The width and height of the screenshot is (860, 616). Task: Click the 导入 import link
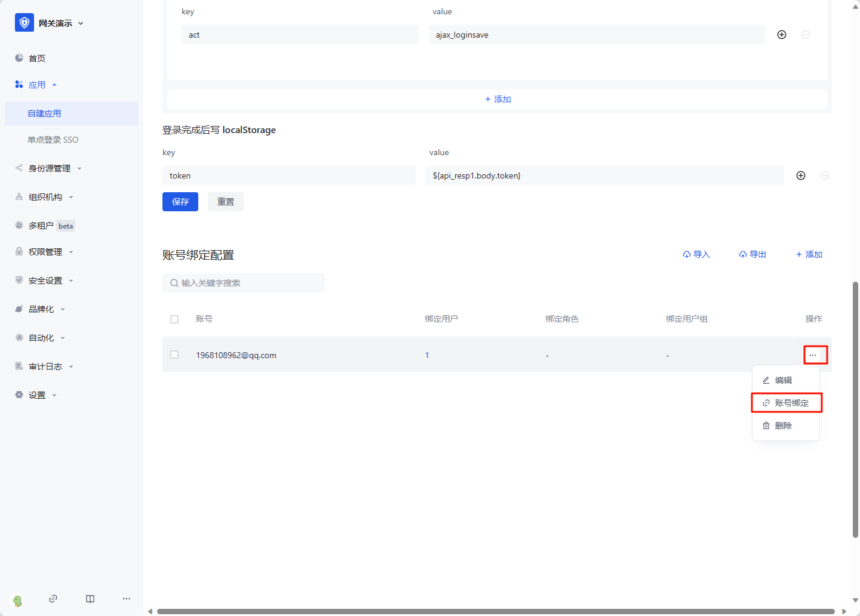[696, 254]
